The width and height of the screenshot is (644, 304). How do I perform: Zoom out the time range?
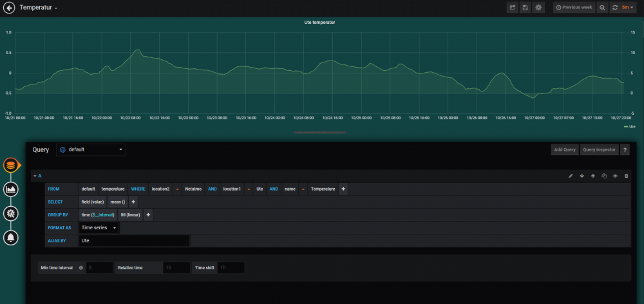tap(602, 8)
